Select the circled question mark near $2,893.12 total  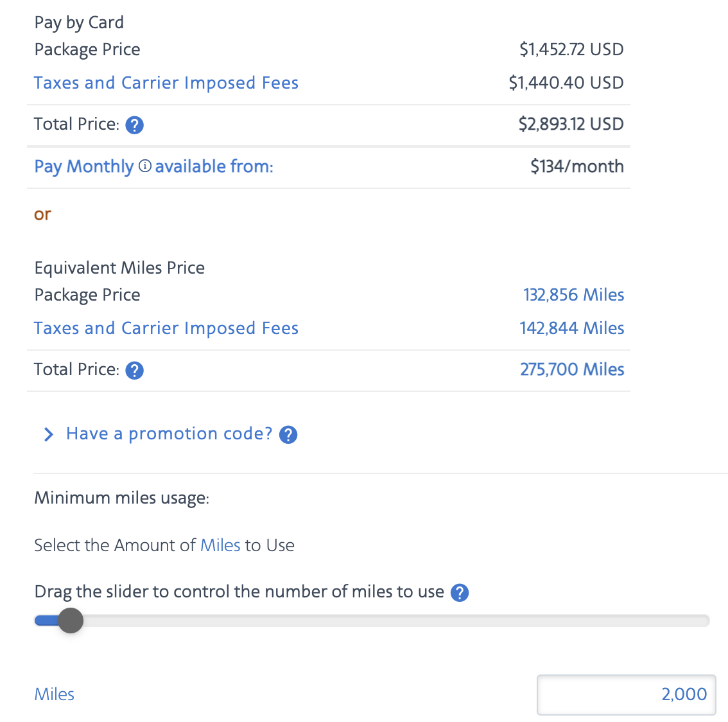tap(134, 125)
